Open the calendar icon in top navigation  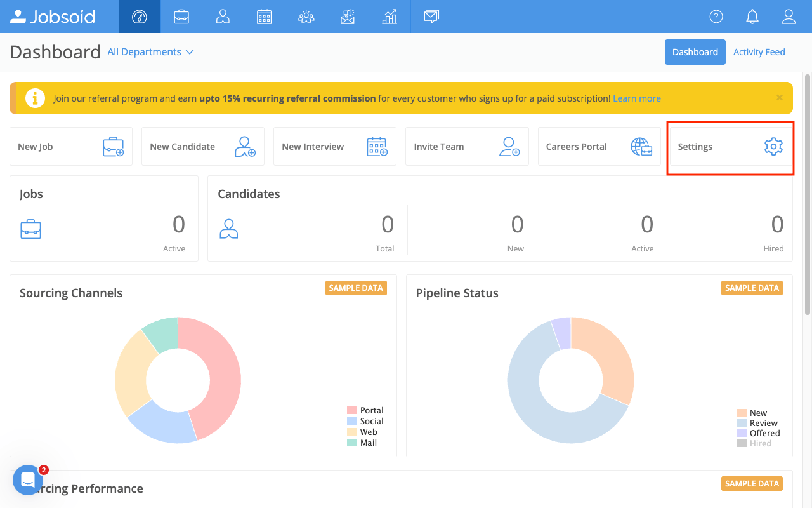coord(265,17)
